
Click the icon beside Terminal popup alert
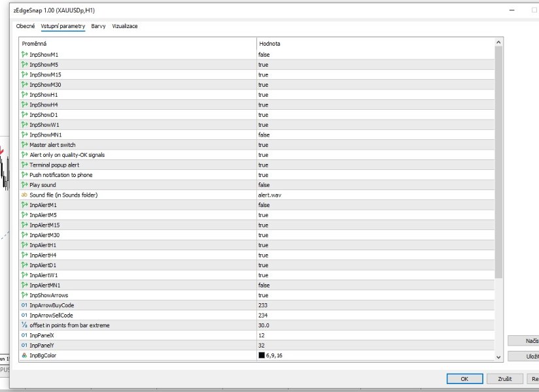click(24, 165)
